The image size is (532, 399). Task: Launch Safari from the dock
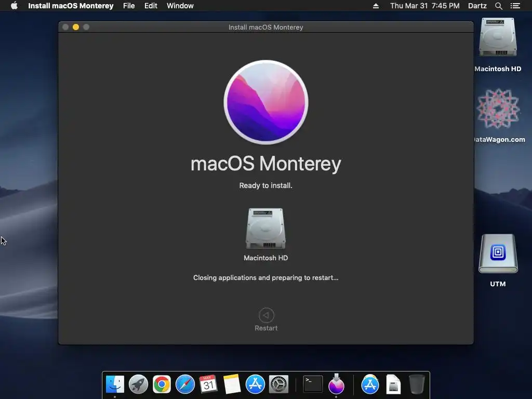click(x=185, y=384)
